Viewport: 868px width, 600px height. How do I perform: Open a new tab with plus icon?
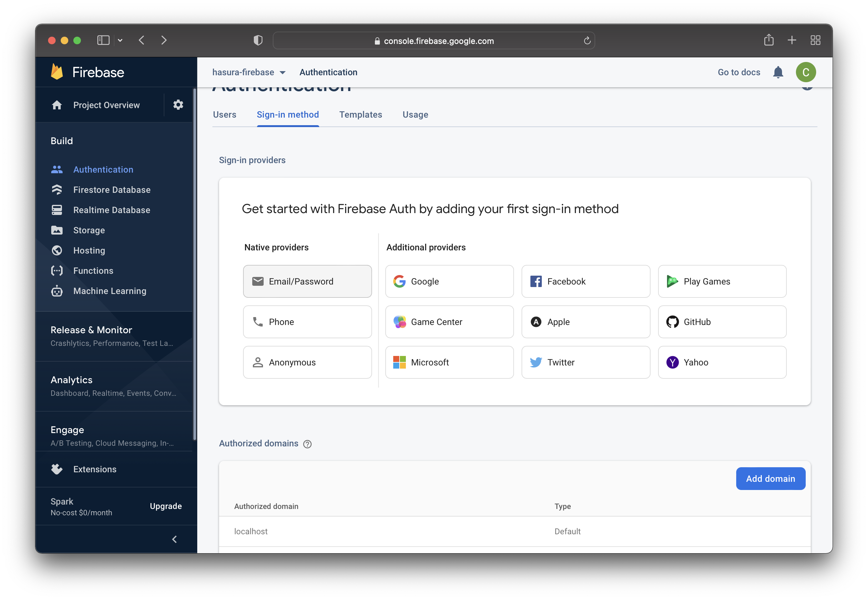point(792,40)
